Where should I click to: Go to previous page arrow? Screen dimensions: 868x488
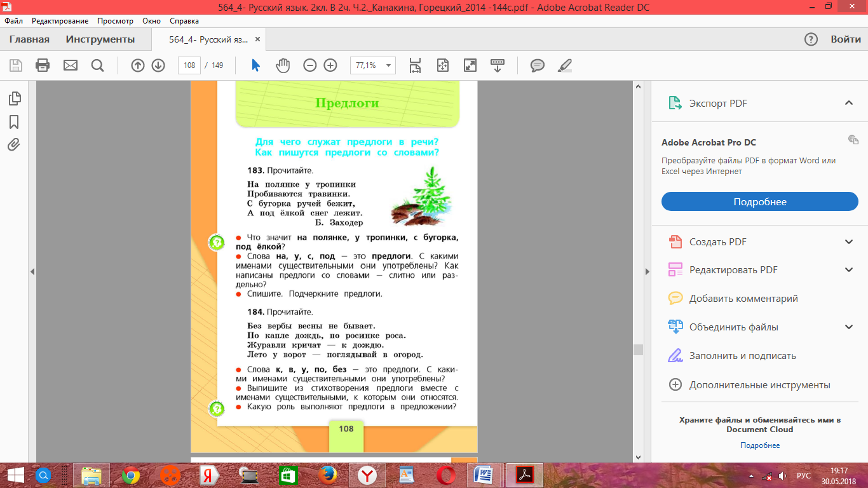(x=138, y=65)
